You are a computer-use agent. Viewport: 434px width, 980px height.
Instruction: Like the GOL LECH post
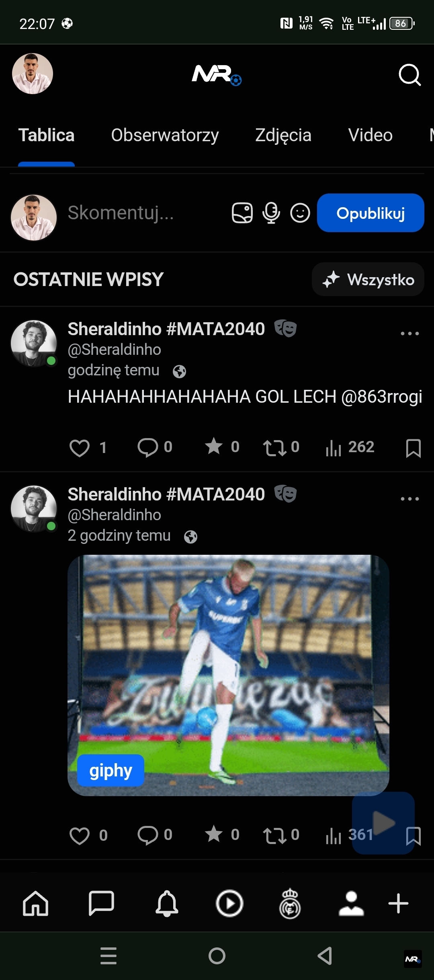tap(80, 448)
